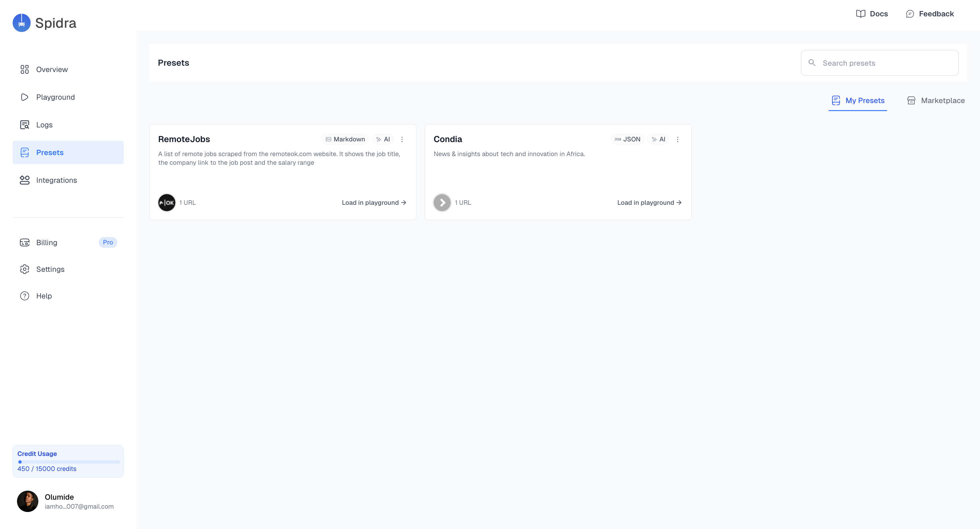Click the Feedback chat icon
This screenshot has height=529, width=980.
910,14
